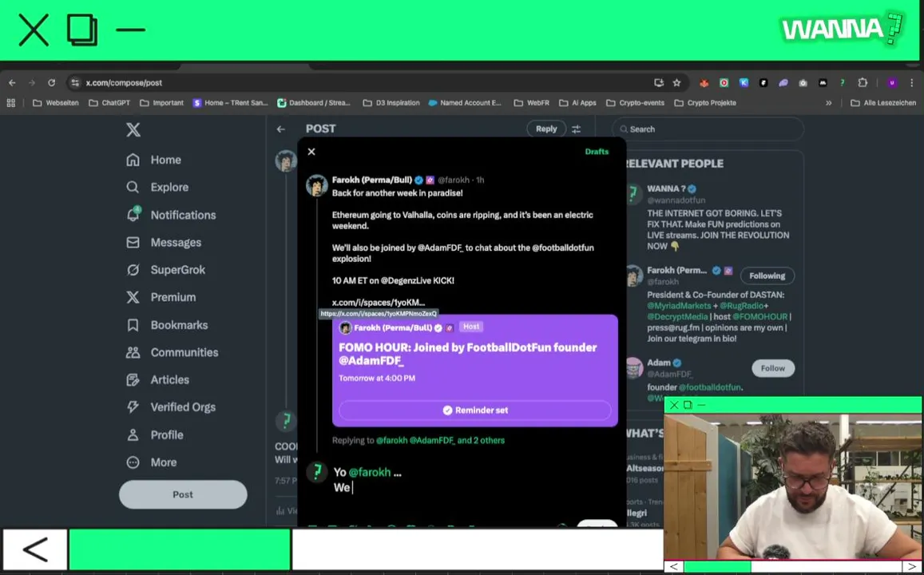This screenshot has width=924, height=575.
Task: Open the browser profile avatar icon
Action: (891, 82)
